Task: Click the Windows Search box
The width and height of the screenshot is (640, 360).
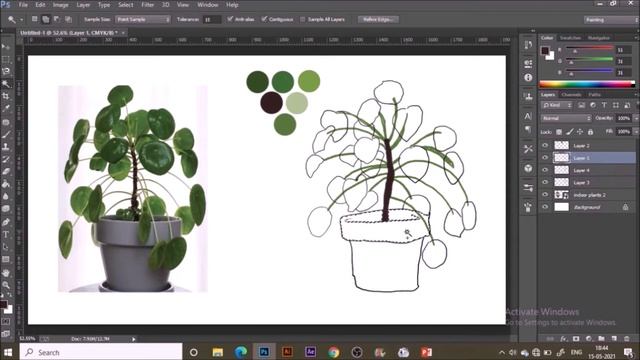Action: pyautogui.click(x=101, y=352)
